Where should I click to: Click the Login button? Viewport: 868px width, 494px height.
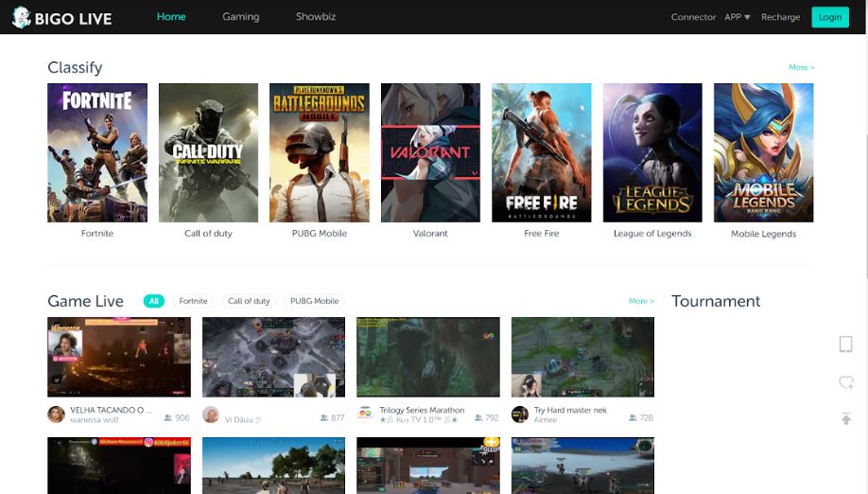click(830, 17)
